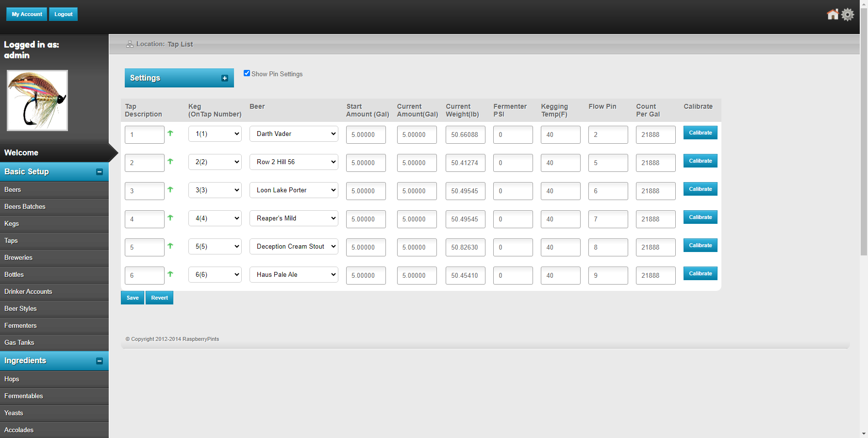Calibrate the Row 2 Hill 56 tap
868x438 pixels.
[701, 161]
